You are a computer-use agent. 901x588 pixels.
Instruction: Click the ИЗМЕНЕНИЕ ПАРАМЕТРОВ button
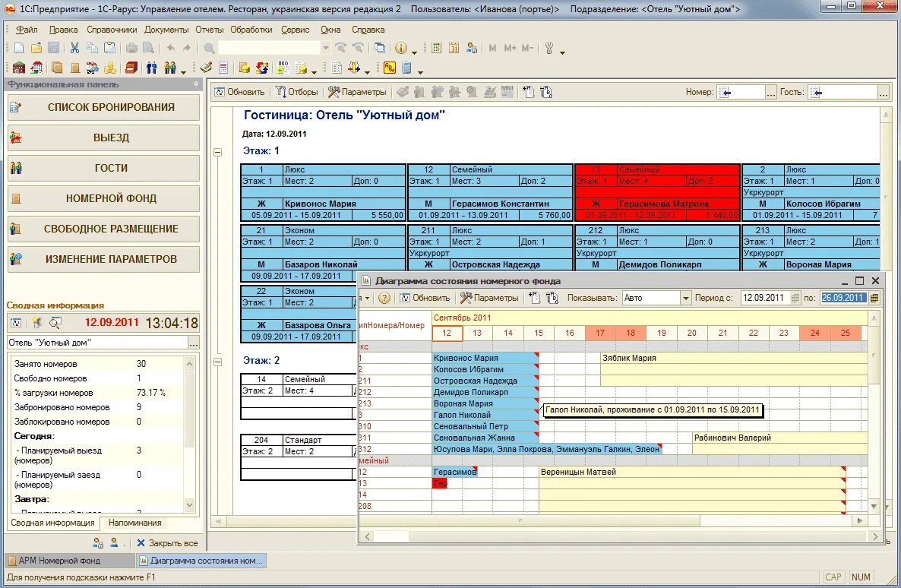tap(103, 259)
